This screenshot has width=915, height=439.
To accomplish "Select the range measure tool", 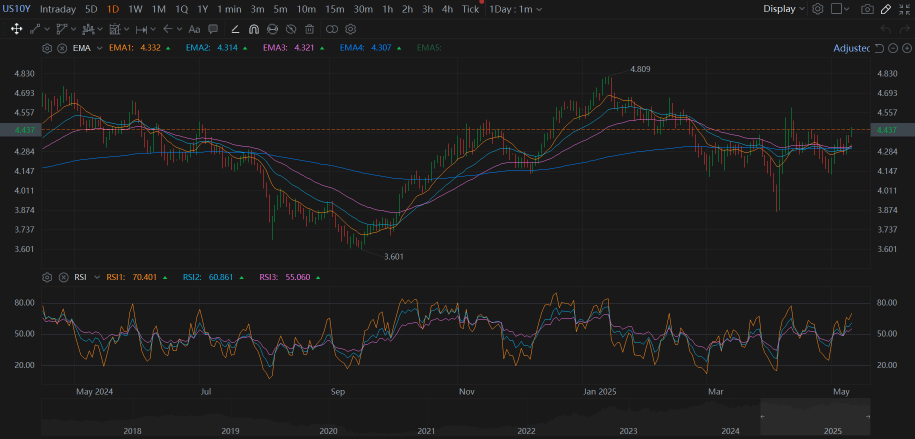I will coord(141,29).
